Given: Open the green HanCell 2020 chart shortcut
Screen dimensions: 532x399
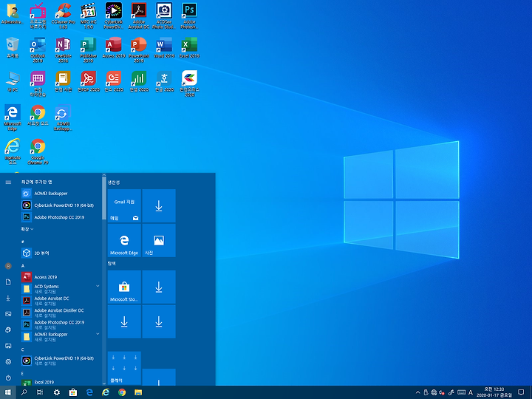Looking at the screenshot, I should click(139, 81).
